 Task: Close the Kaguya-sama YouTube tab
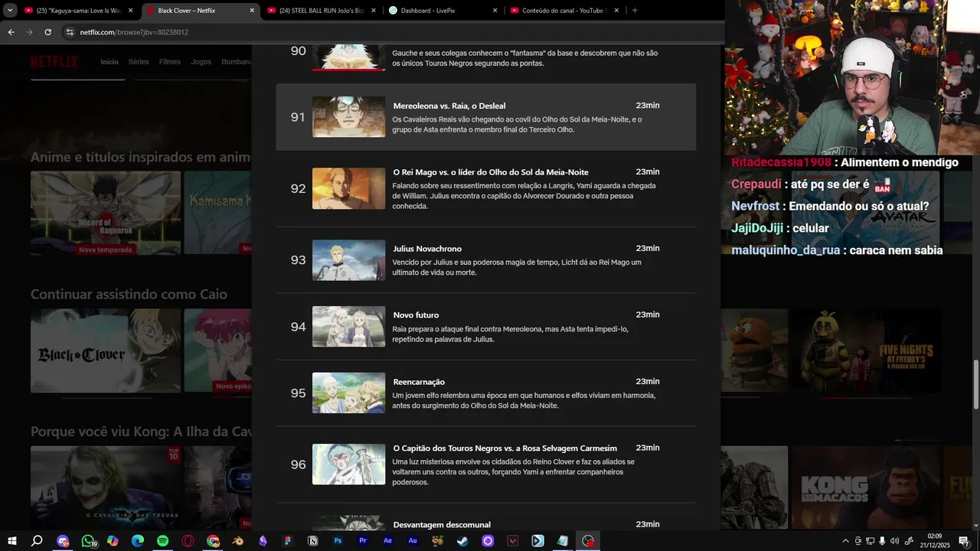click(130, 11)
